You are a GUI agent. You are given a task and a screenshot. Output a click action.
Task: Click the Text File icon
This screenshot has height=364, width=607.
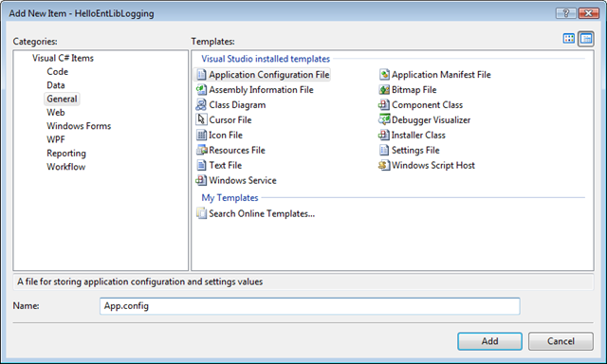(201, 165)
